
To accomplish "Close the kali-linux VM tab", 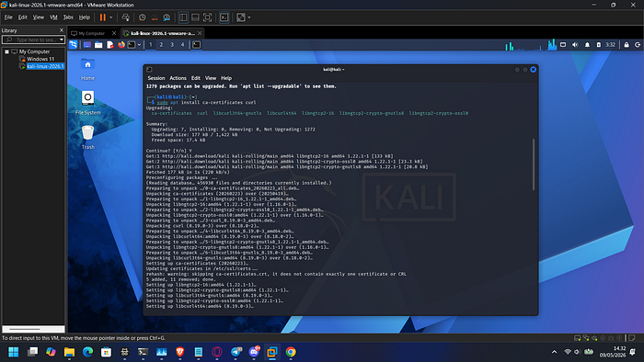I will click(x=200, y=33).
